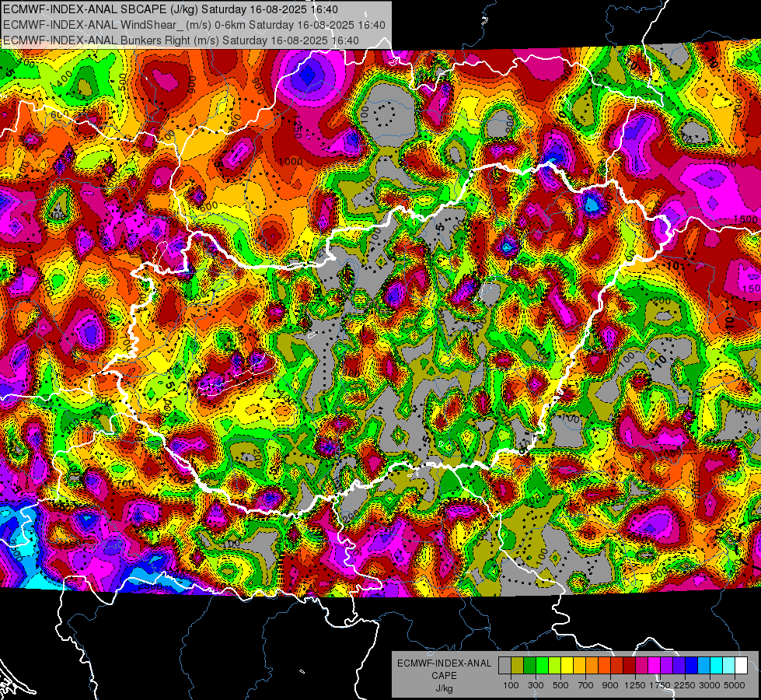Image resolution: width=761 pixels, height=700 pixels.
Task: Select the white swatch at legend end
Action: point(742,666)
